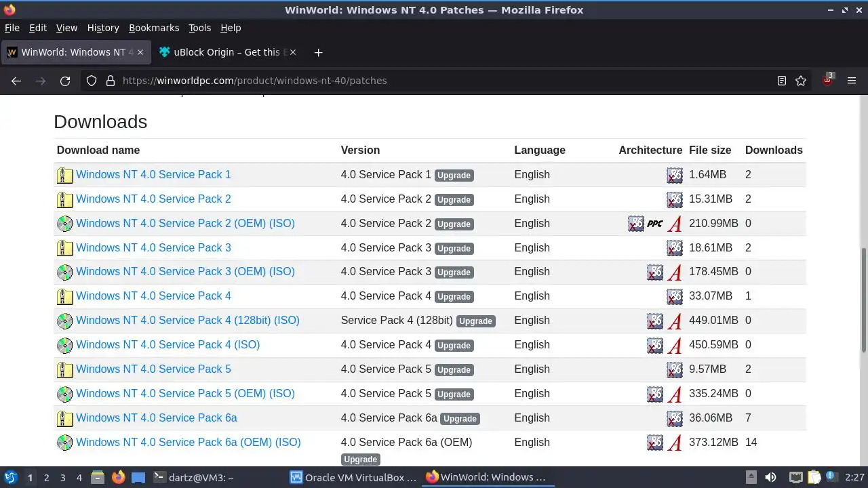Open the clipboard notes icon in system tray
This screenshot has width=868, height=488.
(814, 478)
